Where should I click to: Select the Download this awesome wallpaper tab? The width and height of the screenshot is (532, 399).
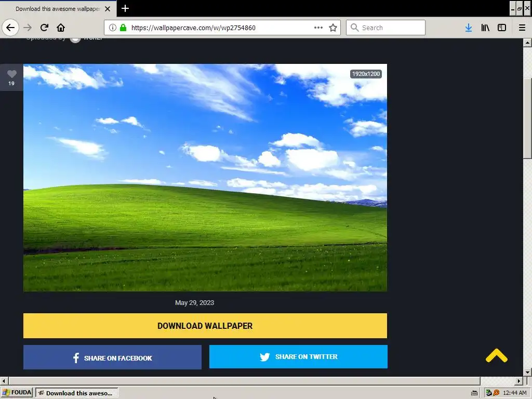pyautogui.click(x=58, y=9)
